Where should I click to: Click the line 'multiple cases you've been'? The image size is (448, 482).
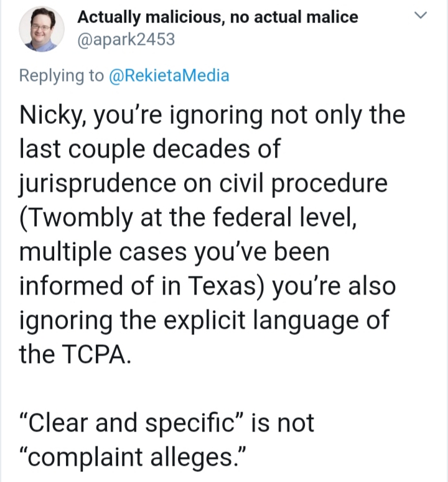point(174,252)
